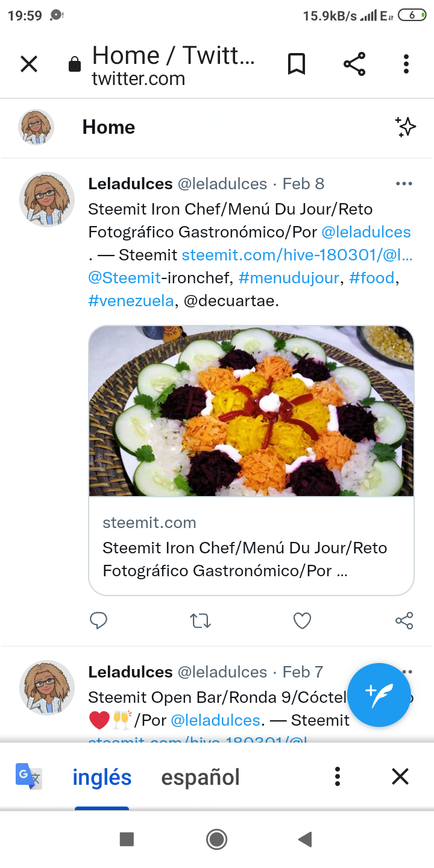Image resolution: width=434 pixels, height=868 pixels.
Task: Open the Feb 8 tweet's more options menu
Action: tap(404, 184)
